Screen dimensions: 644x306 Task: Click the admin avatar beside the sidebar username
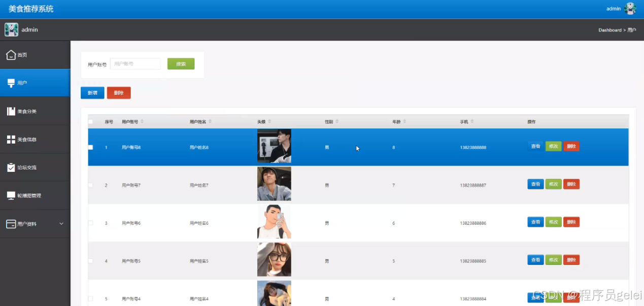(11, 29)
